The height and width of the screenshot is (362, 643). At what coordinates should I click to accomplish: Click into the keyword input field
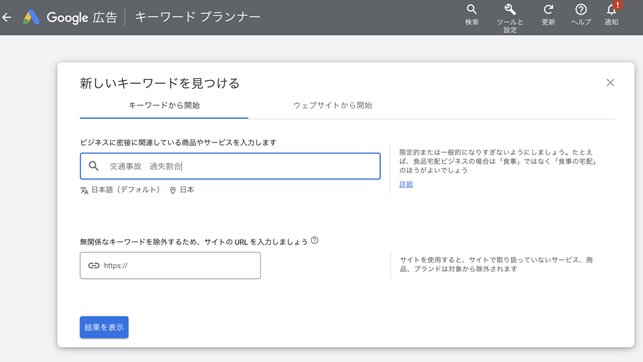[x=230, y=166]
